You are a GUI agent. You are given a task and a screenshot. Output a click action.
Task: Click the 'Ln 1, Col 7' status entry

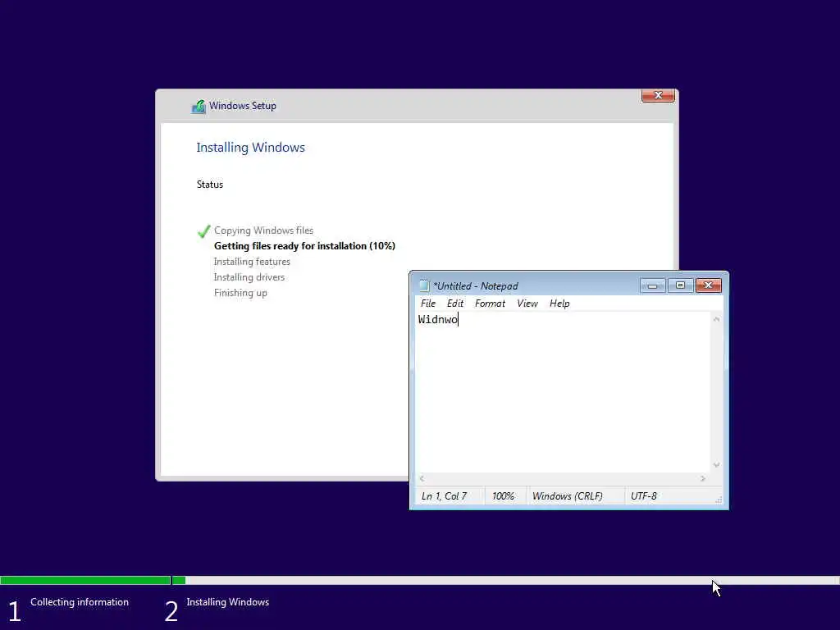(x=444, y=496)
